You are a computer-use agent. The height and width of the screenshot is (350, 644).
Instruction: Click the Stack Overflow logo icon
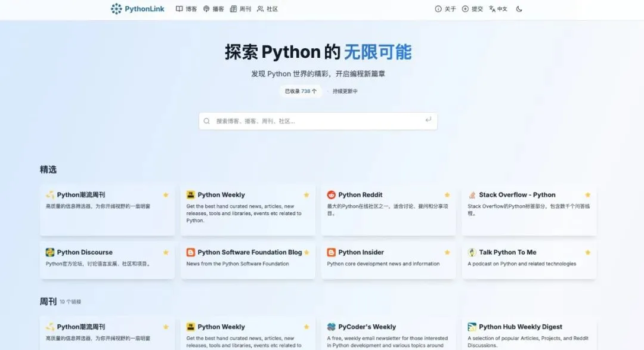pos(472,195)
